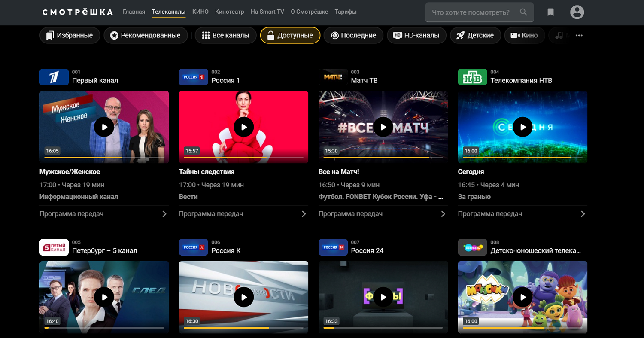Select the Последние filter
Image resolution: width=644 pixels, height=338 pixels.
pyautogui.click(x=353, y=35)
